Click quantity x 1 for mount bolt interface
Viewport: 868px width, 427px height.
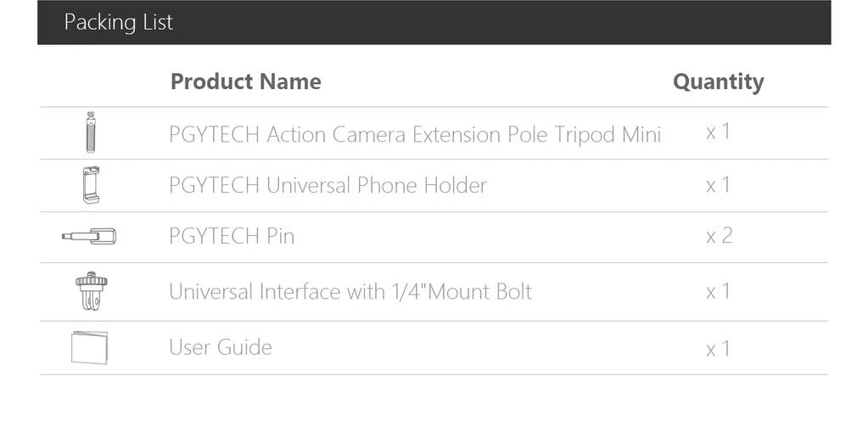(x=719, y=291)
